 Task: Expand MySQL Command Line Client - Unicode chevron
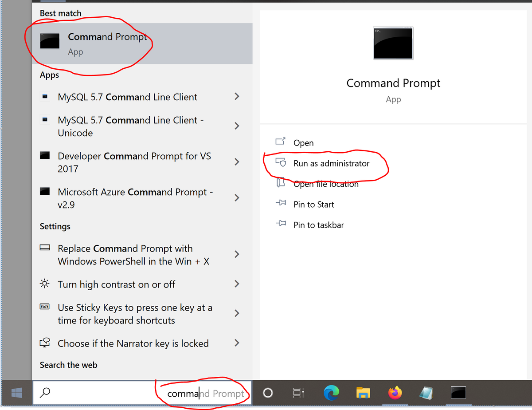pos(237,126)
